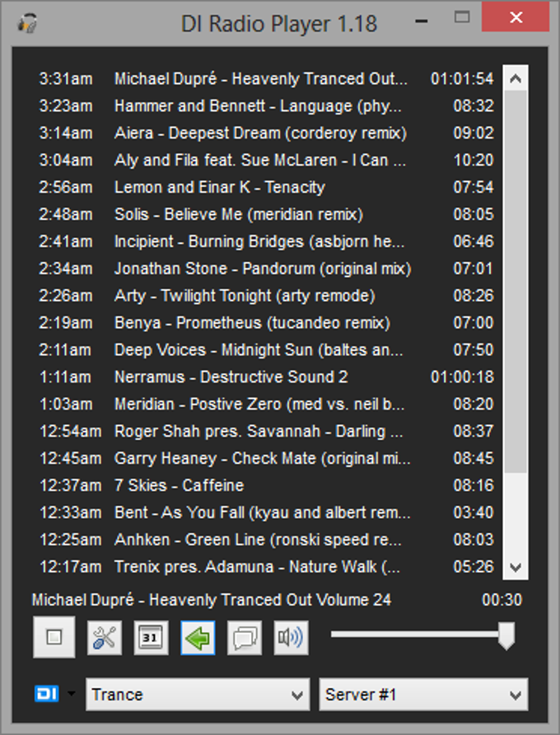Select Bent - As You Fall track
Image resolution: width=560 pixels, height=735 pixels.
click(266, 513)
